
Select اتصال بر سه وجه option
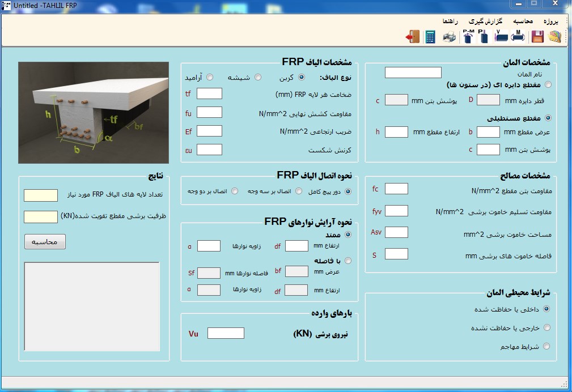[x=299, y=191]
